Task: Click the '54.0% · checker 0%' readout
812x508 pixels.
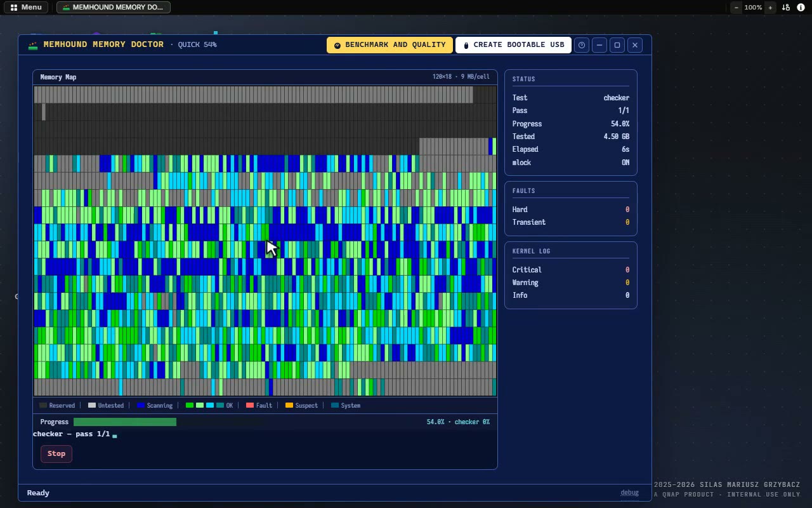Action: pyautogui.click(x=458, y=422)
